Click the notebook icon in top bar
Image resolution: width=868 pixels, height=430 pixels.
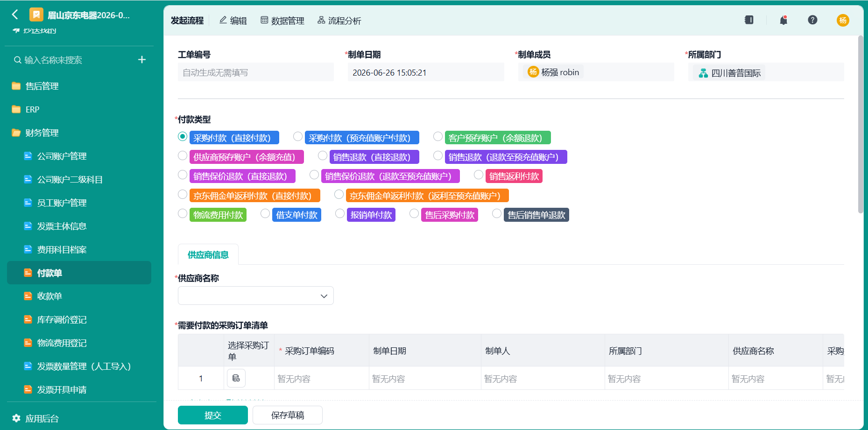(x=749, y=20)
